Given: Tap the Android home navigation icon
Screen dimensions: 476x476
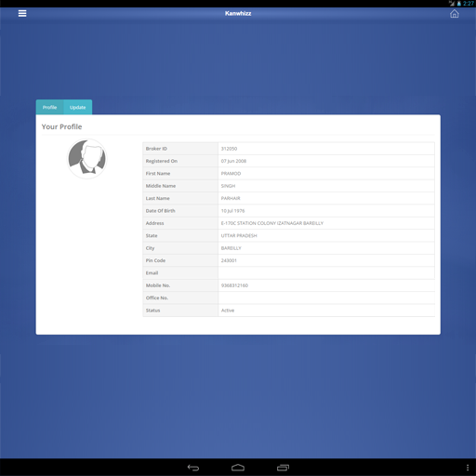Looking at the screenshot, I should tap(238, 468).
